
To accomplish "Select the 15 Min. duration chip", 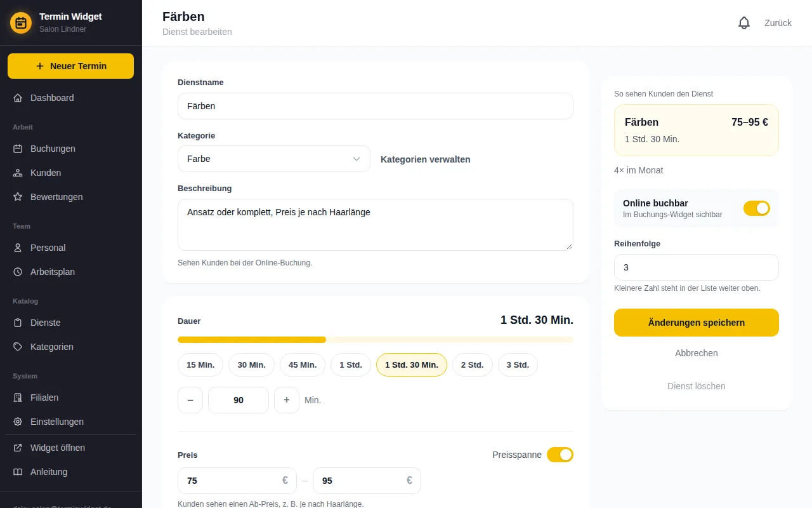I will (x=200, y=365).
